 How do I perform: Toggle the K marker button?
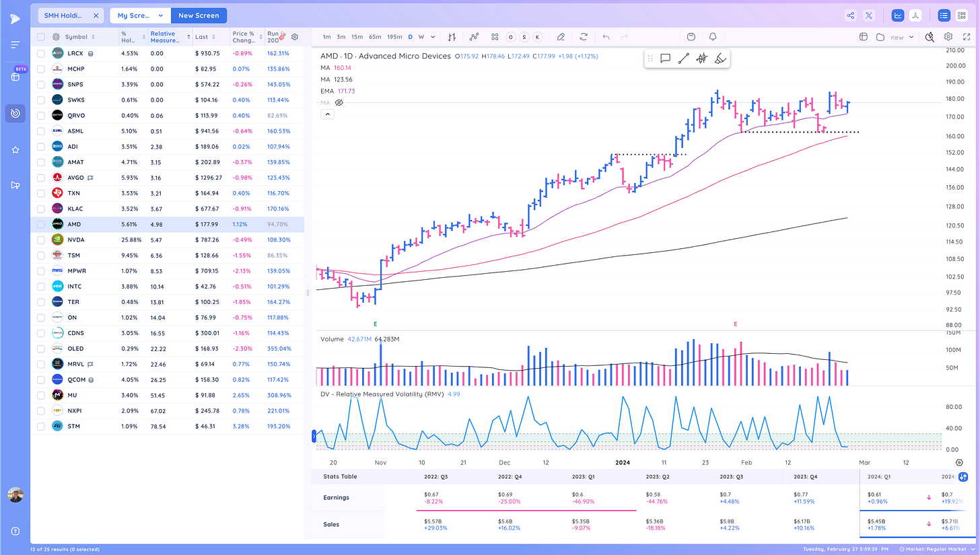(x=537, y=37)
